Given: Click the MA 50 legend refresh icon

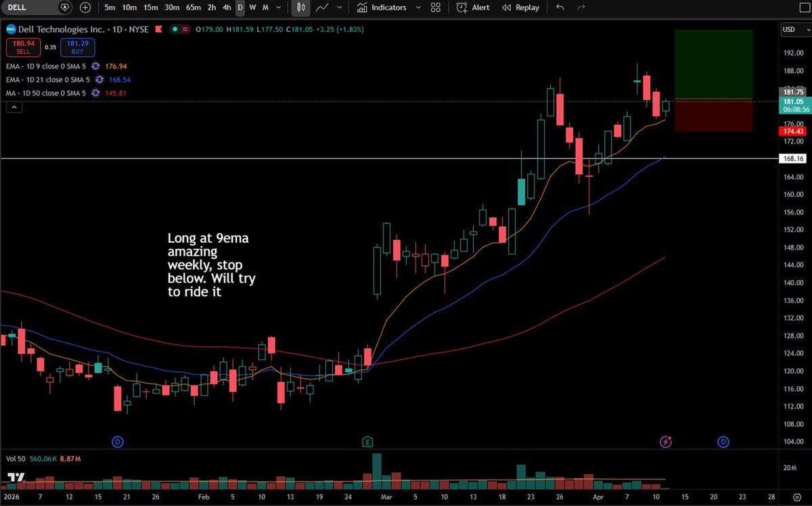Looking at the screenshot, I should coord(97,92).
